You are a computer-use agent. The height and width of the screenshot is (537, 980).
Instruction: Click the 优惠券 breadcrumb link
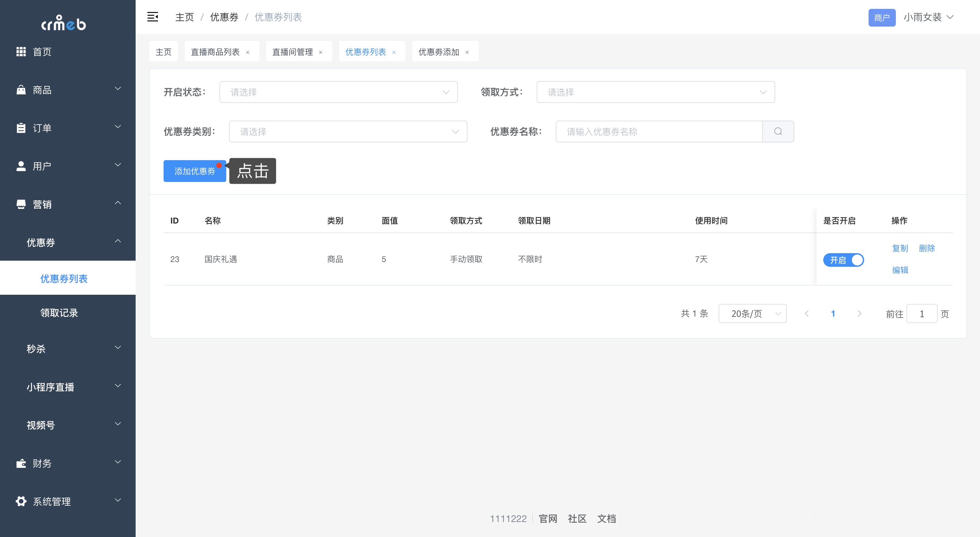click(x=225, y=17)
